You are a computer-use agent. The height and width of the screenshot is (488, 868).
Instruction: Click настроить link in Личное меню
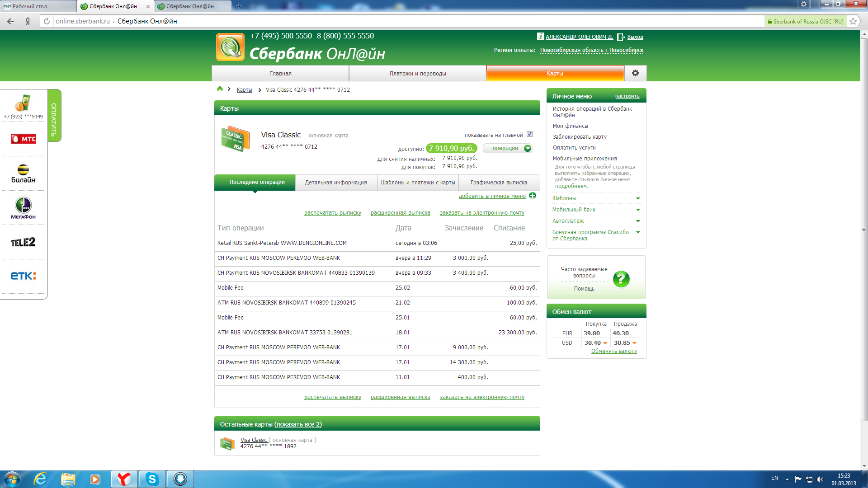[627, 96]
